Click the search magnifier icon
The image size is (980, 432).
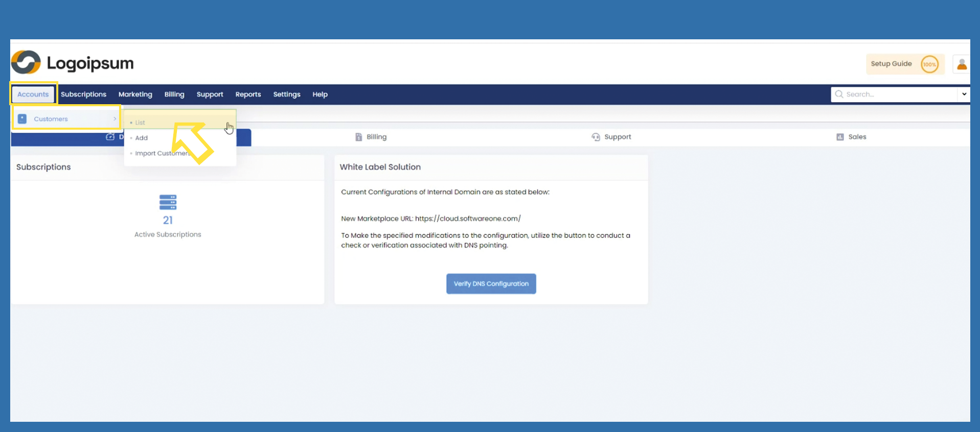(x=839, y=94)
